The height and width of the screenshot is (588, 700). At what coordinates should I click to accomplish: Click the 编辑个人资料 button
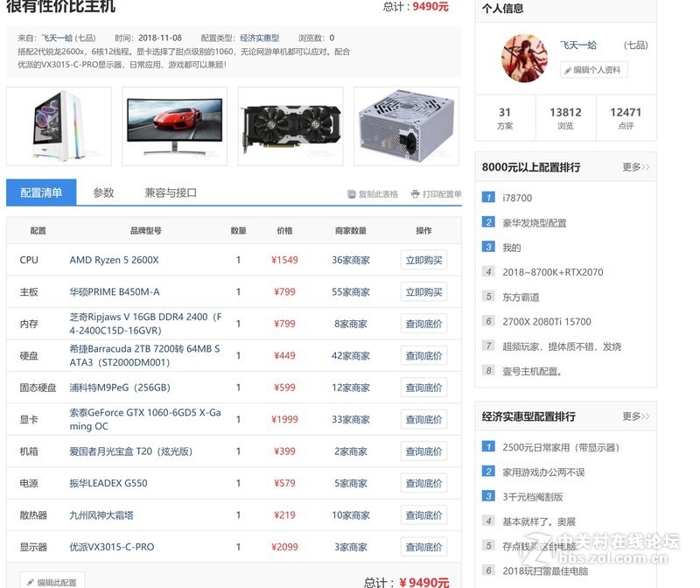point(593,70)
